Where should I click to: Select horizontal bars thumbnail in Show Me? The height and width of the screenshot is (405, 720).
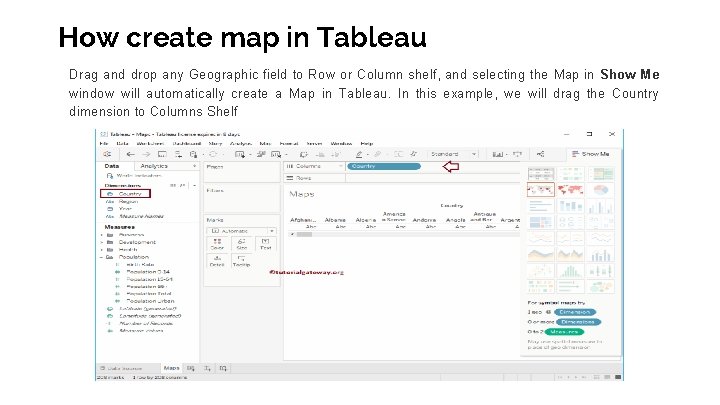click(540, 206)
